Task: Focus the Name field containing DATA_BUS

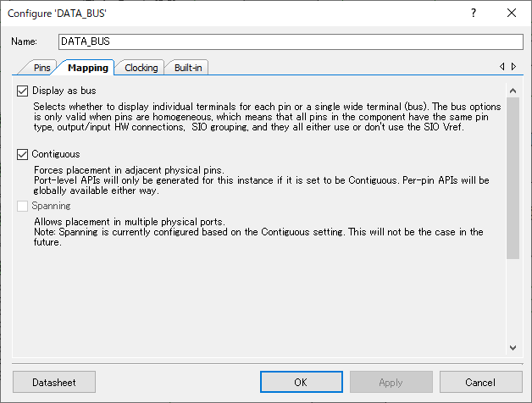Action: pos(291,41)
